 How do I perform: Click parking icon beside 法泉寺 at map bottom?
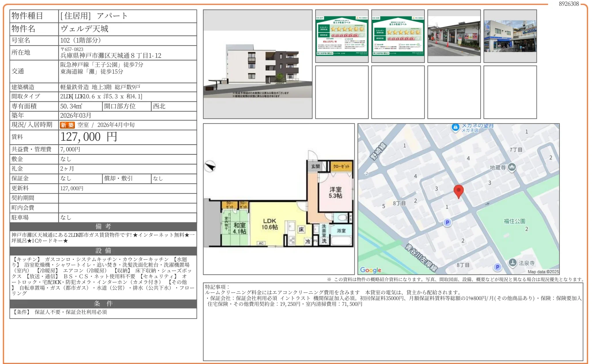pos(497,267)
